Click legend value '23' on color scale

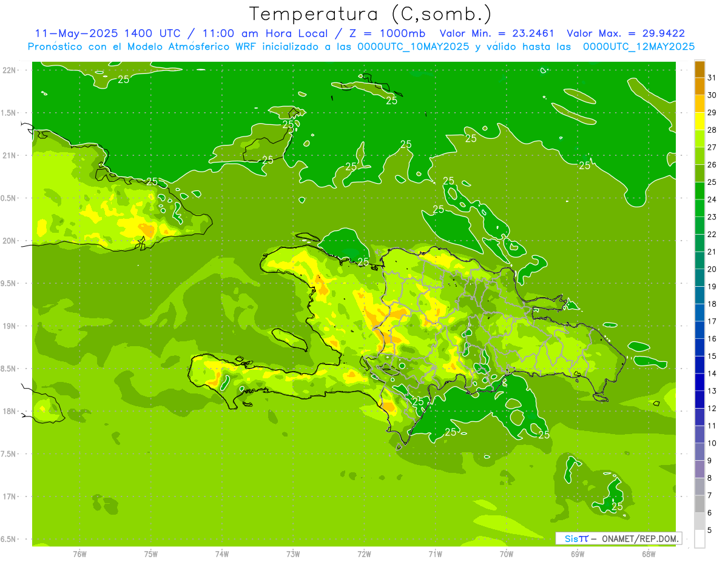point(712,217)
